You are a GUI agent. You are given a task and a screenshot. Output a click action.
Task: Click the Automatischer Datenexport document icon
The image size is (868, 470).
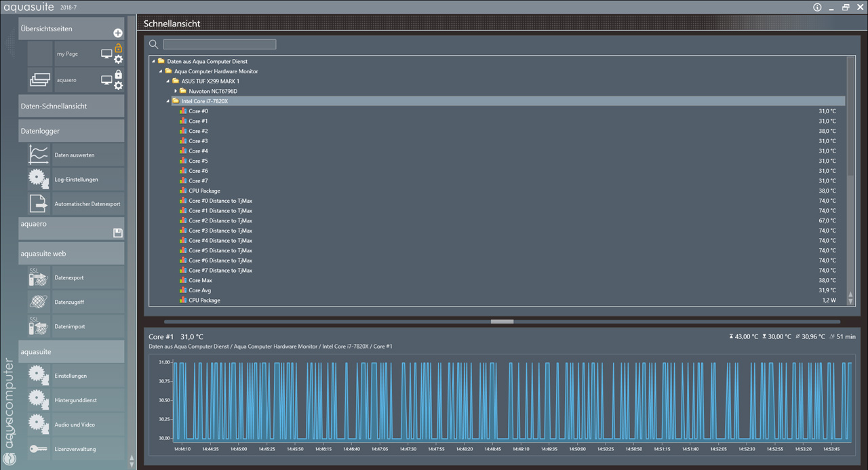(39, 203)
